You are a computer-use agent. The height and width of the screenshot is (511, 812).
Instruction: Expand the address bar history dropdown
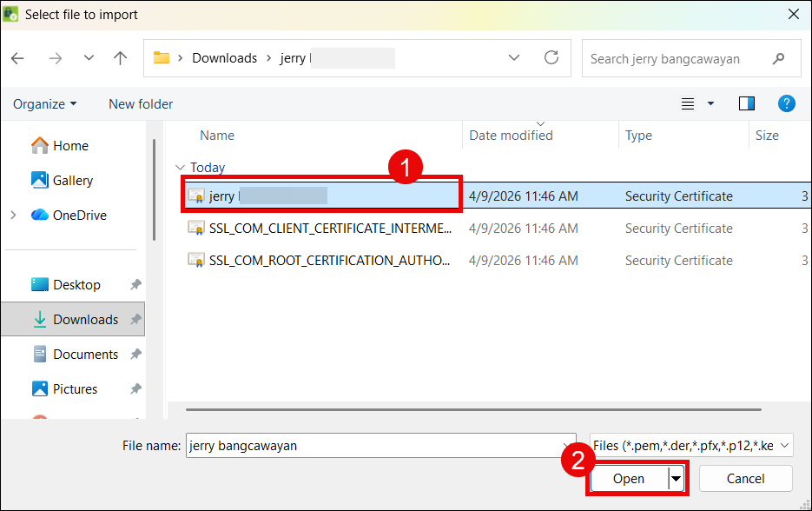click(x=513, y=58)
